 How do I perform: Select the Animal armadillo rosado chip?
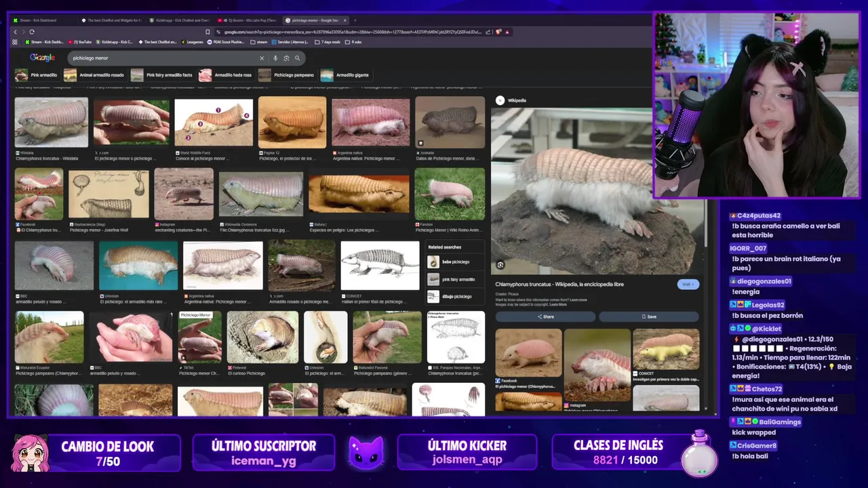94,75
